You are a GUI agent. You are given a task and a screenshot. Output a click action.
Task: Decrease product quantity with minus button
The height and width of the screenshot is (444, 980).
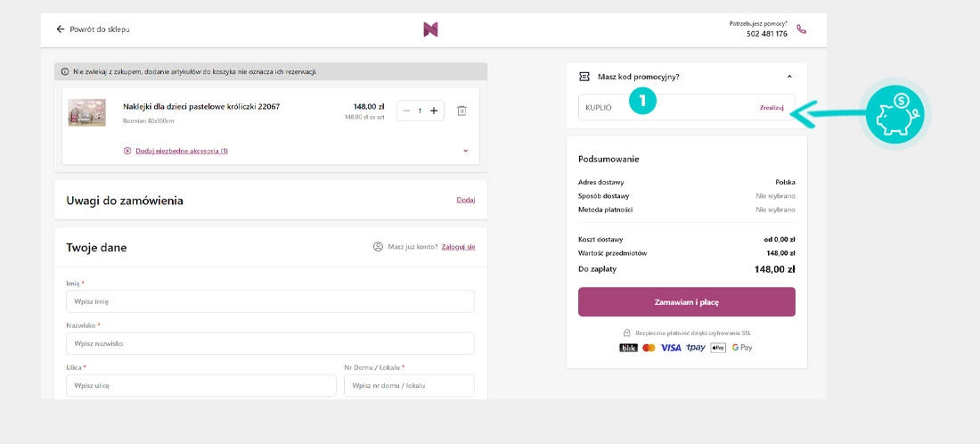pyautogui.click(x=406, y=111)
